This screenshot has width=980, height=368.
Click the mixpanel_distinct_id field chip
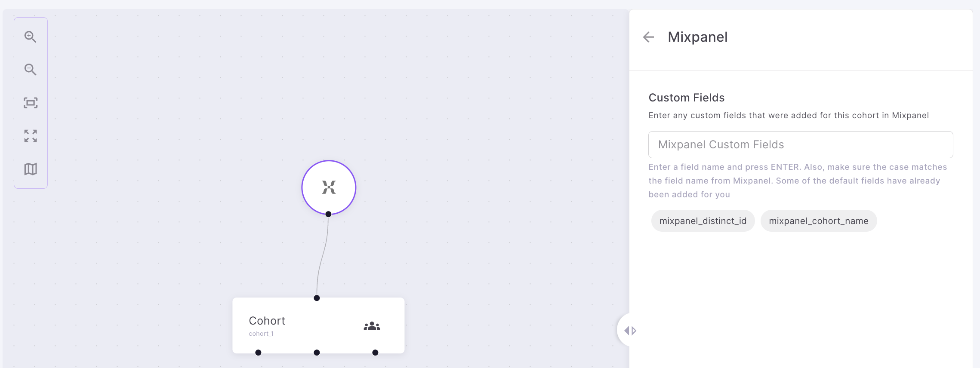point(703,221)
